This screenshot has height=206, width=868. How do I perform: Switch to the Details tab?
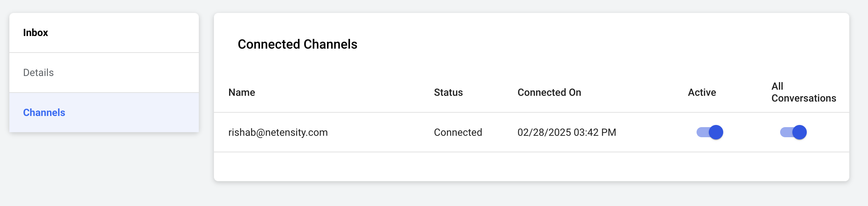(39, 73)
